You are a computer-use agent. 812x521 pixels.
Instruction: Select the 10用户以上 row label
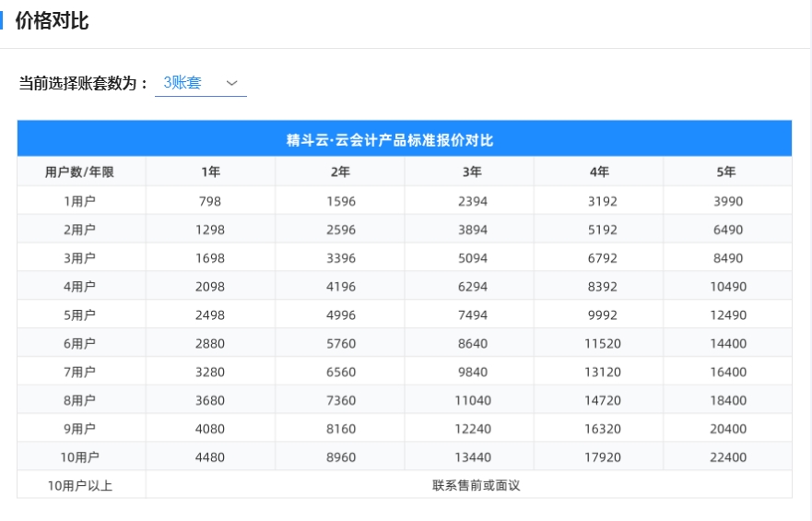click(80, 485)
